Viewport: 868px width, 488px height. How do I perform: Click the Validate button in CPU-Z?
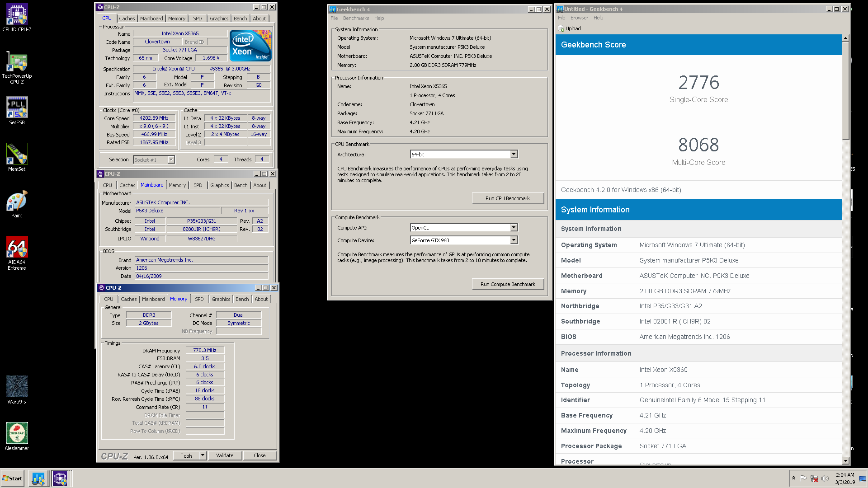click(x=225, y=455)
